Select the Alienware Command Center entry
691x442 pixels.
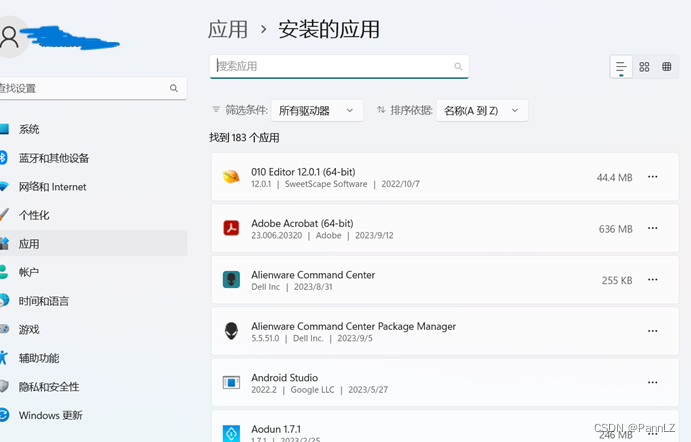click(445, 279)
